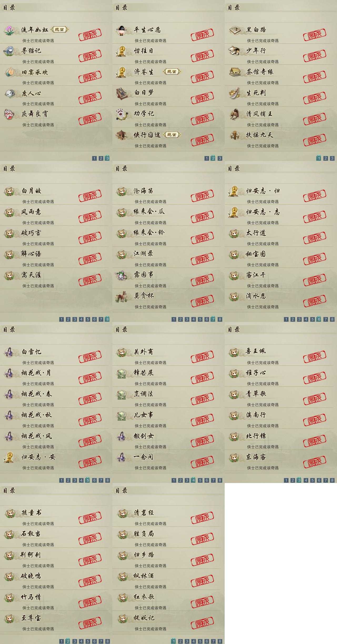The height and width of the screenshot is (644, 337).
Task: Click the white mask icon for 度人心
Action: 10,93
